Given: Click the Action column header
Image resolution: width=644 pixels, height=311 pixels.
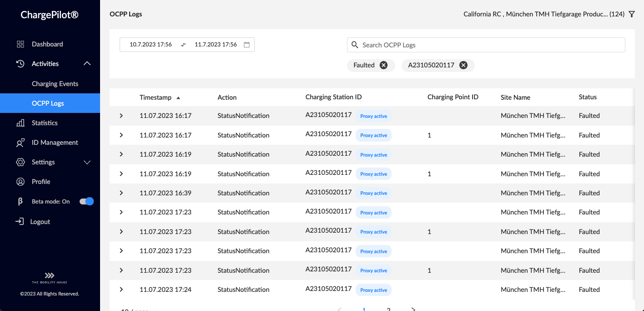Looking at the screenshot, I should pos(227,97).
